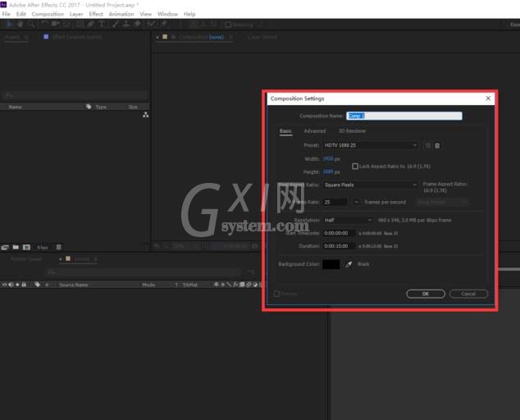Click the label tag column icon in Project panel
Viewport: 520px width, 420px height.
[89, 107]
